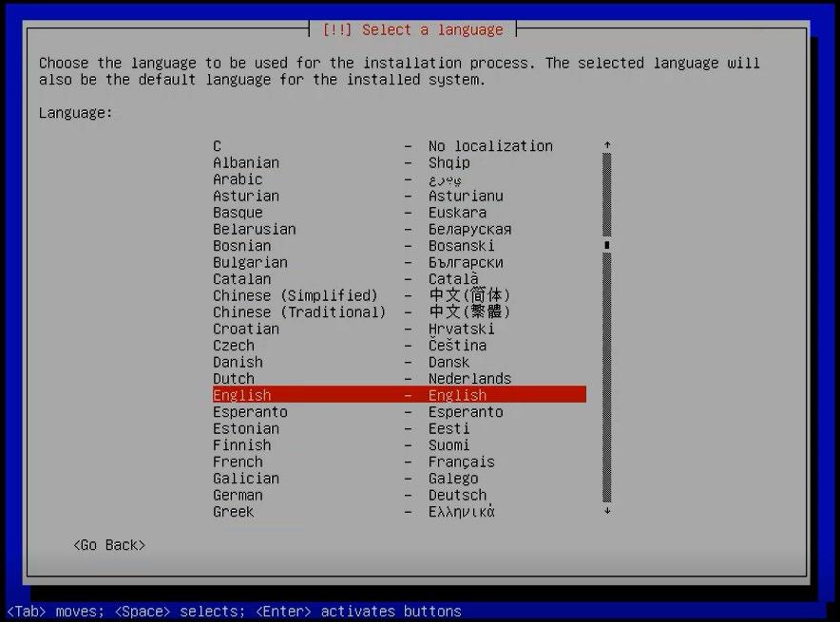This screenshot has width=840, height=622.
Task: Select Arabic language row
Action: coord(399,179)
